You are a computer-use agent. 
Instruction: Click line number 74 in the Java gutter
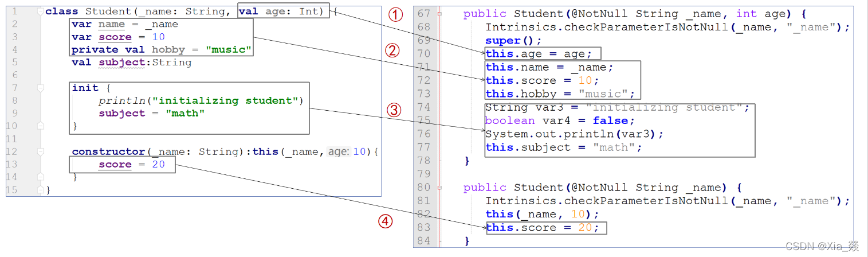point(424,107)
